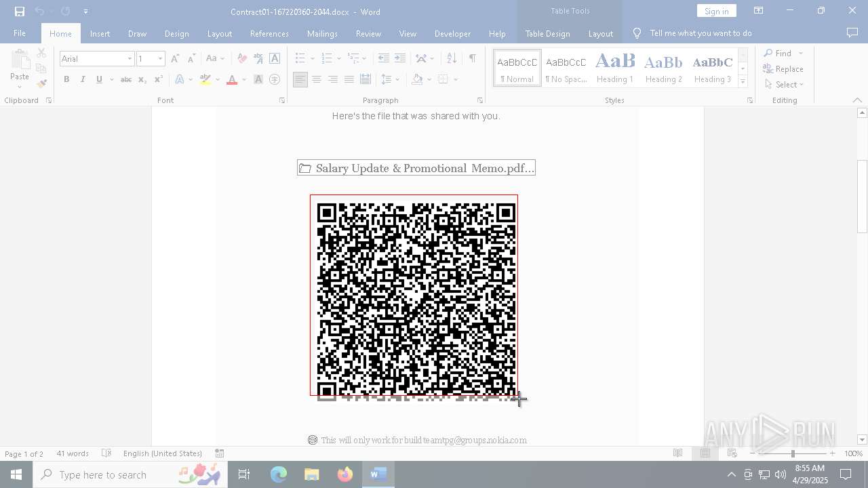Open bullet list style dropdown
Screen dimensions: 868x488
coord(312,59)
